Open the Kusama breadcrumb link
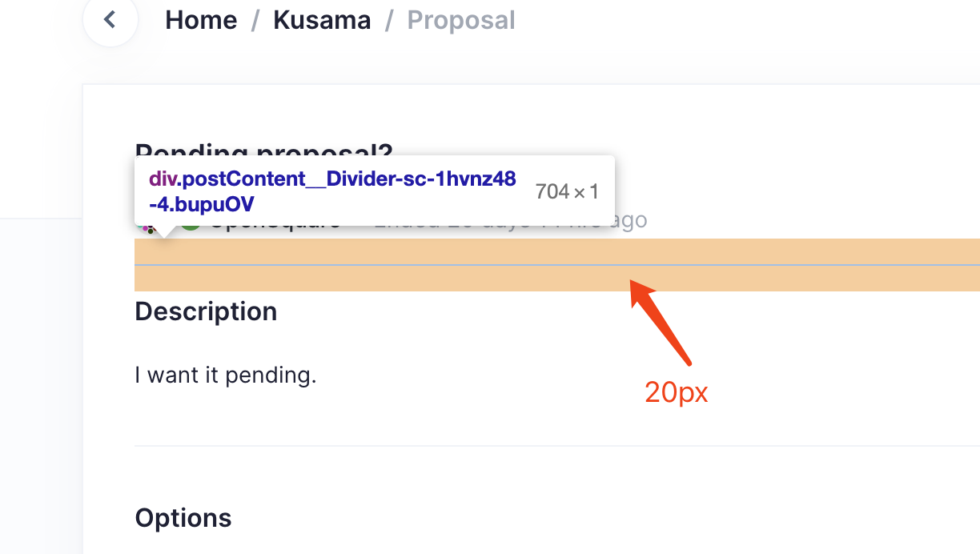Image resolution: width=980 pixels, height=554 pixels. point(322,19)
